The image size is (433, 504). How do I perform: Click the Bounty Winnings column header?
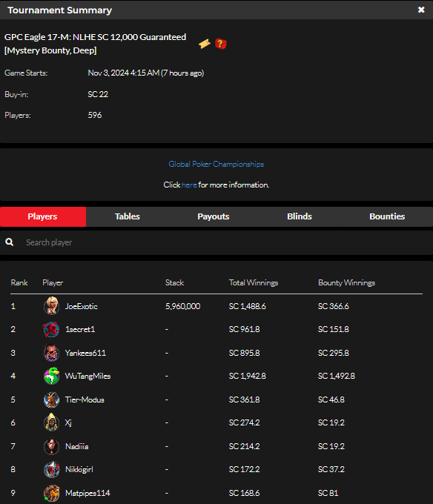tap(346, 282)
